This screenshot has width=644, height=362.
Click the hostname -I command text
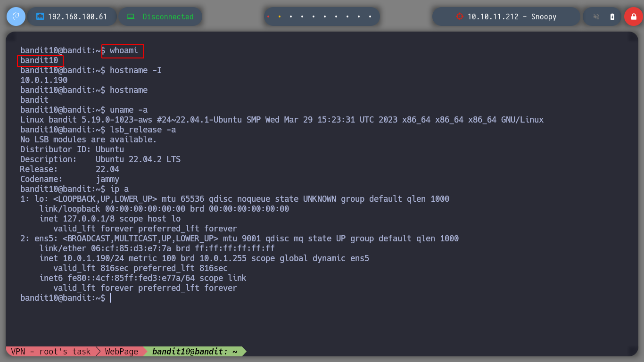pyautogui.click(x=136, y=70)
